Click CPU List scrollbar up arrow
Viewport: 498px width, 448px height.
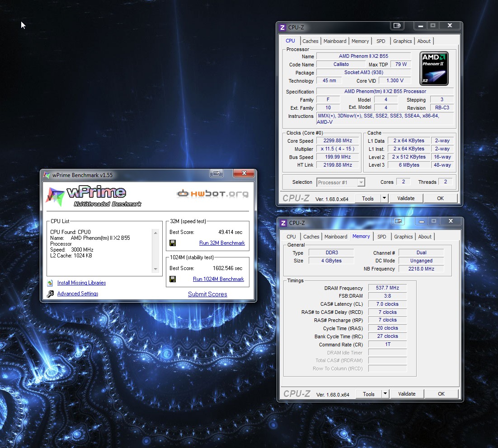155,233
